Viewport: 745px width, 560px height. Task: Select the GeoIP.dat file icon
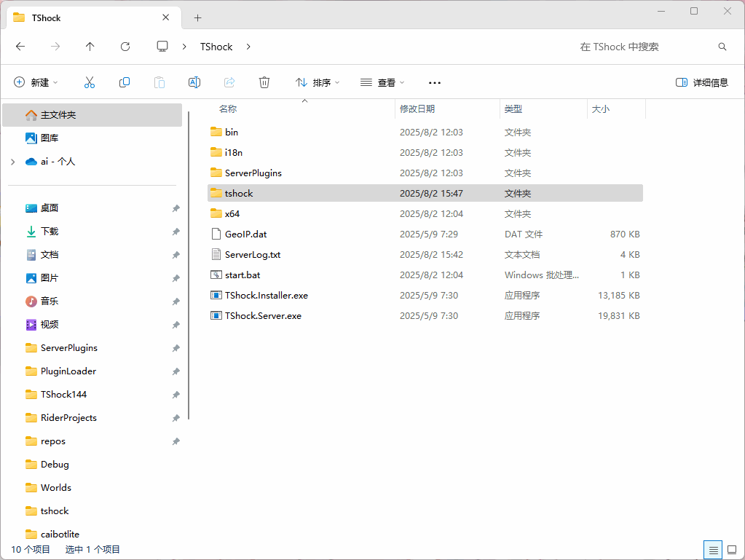click(216, 234)
